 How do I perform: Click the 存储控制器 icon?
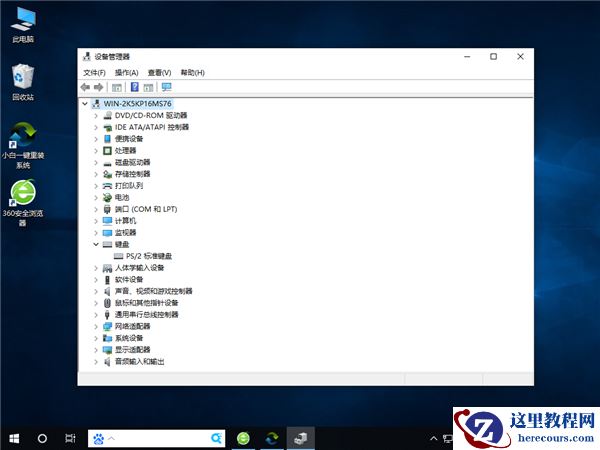108,174
